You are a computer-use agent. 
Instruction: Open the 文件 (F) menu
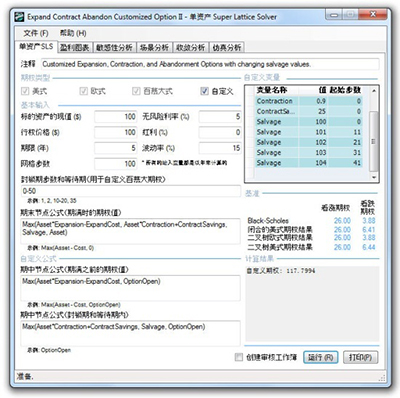tap(36, 33)
